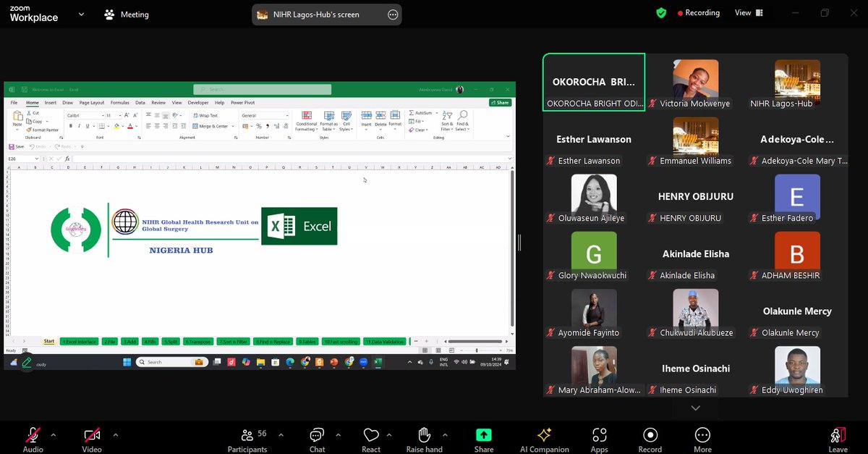This screenshot has height=454, width=868.
Task: Toggle Bold formatting in Excel
Action: 71,126
